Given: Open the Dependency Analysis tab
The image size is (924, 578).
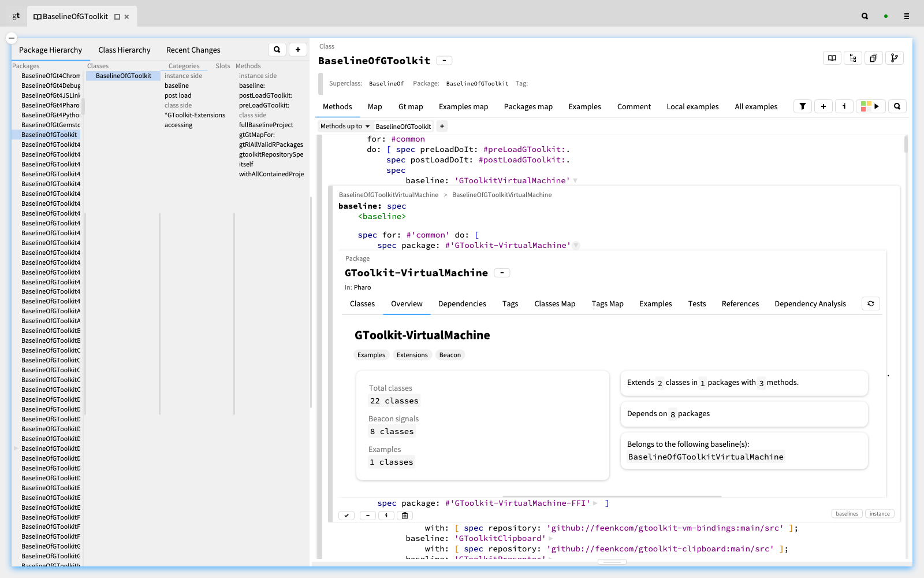Looking at the screenshot, I should pyautogui.click(x=810, y=304).
